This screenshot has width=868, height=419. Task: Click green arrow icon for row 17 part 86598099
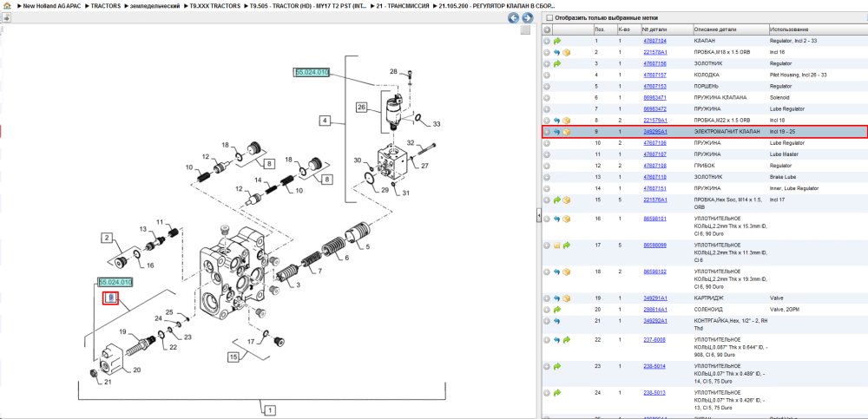pos(567,246)
